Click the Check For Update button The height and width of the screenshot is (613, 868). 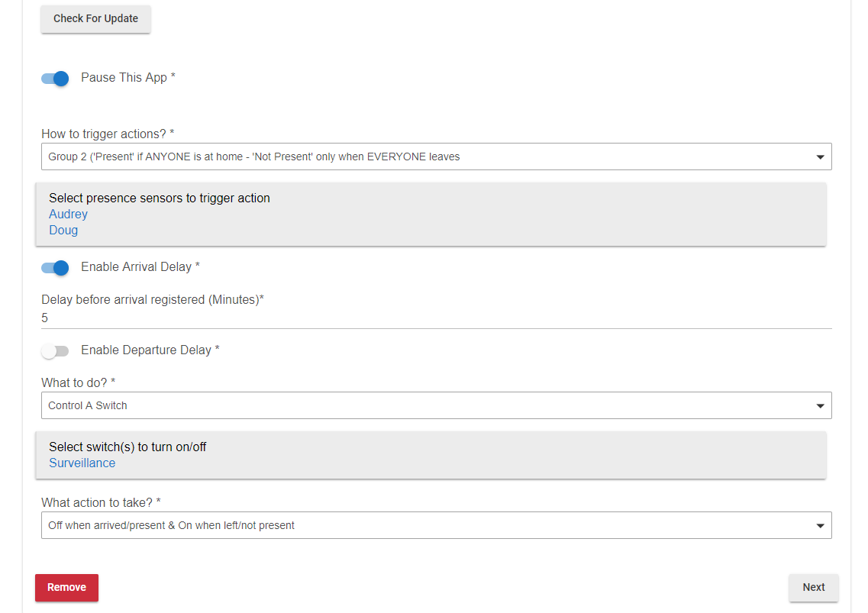coord(95,19)
